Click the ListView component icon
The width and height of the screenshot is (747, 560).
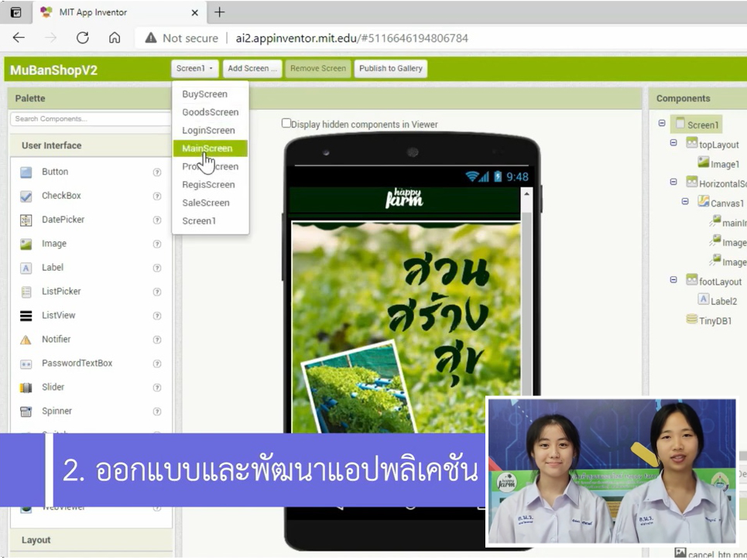tap(26, 316)
